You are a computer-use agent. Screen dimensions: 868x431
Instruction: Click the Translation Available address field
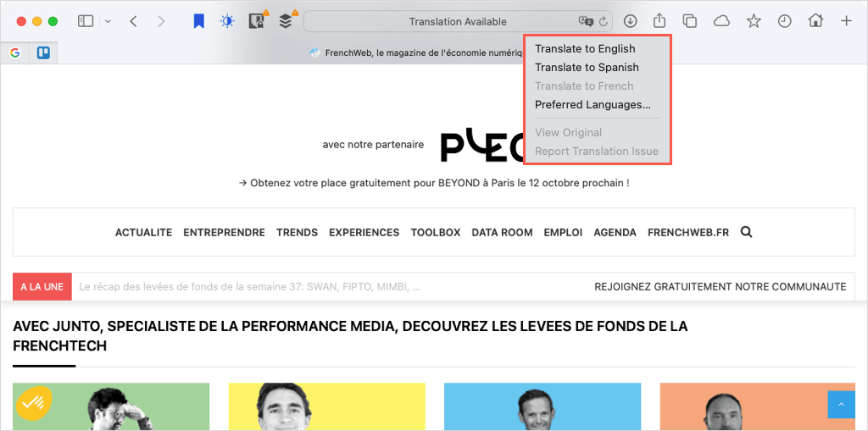[x=457, y=21]
